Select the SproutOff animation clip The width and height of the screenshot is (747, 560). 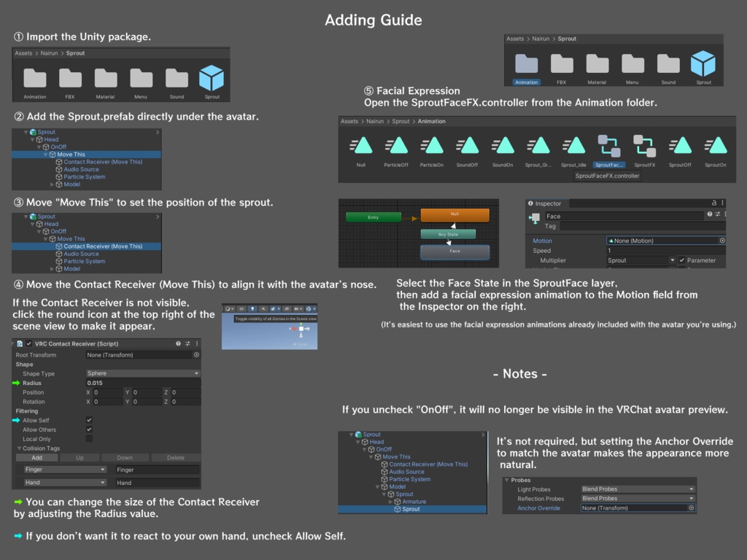[x=680, y=150]
